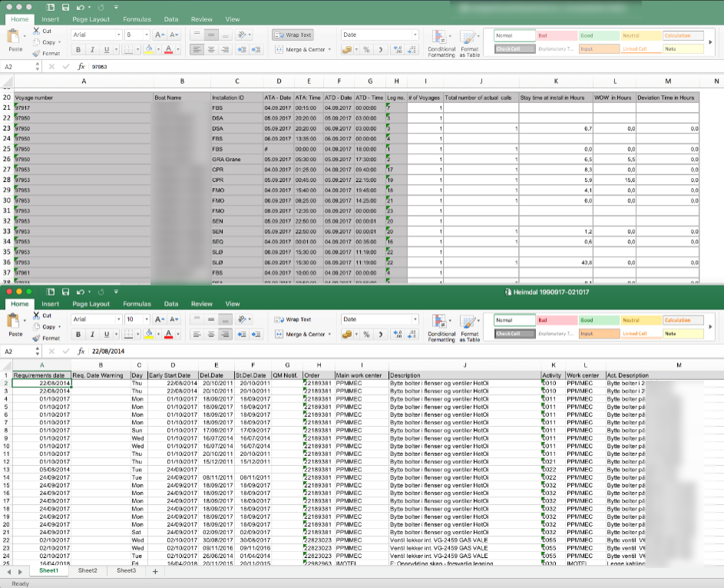Screen dimensions: 724x588
Task: Click Format as Table in the top Excel window
Action: coord(470,44)
